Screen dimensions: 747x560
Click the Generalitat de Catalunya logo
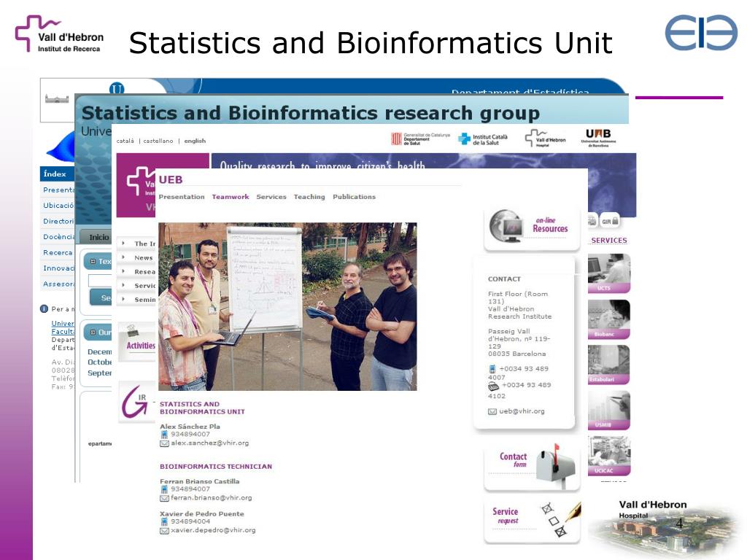pyautogui.click(x=420, y=139)
